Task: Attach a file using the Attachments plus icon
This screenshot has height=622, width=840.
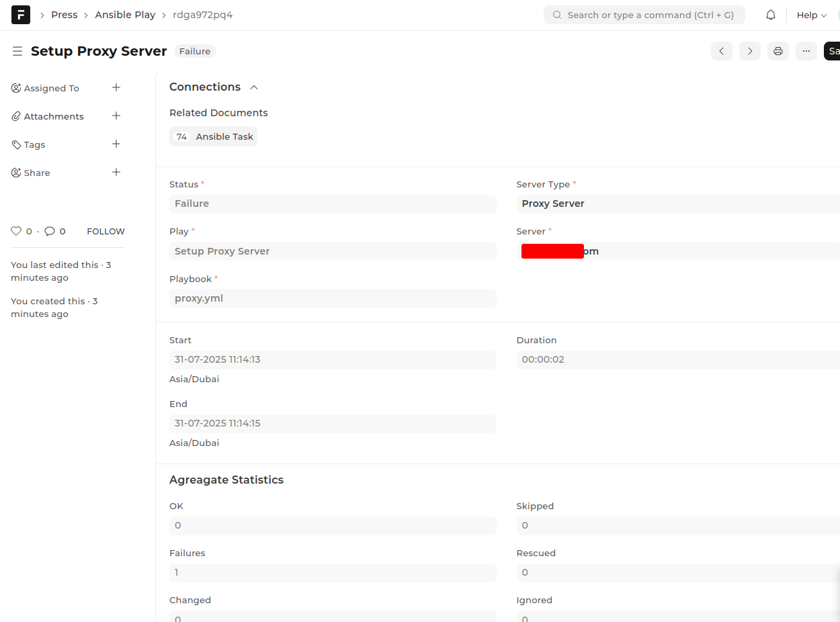Action: tap(116, 116)
